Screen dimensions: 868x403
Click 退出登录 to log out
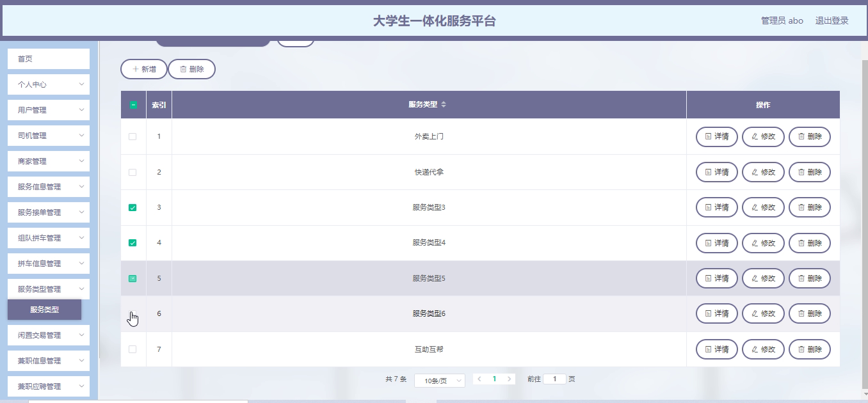click(832, 20)
